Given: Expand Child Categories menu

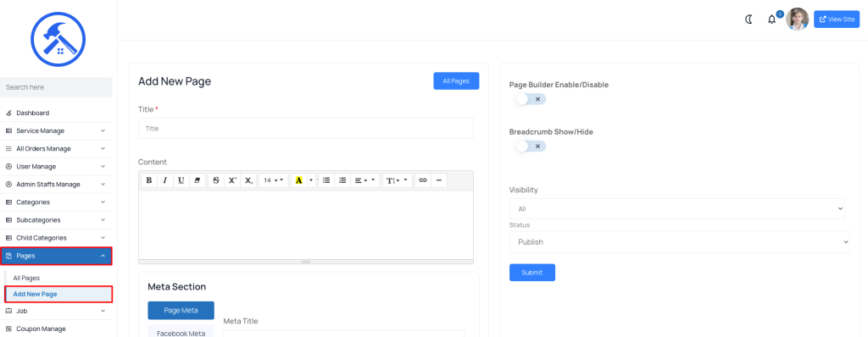Looking at the screenshot, I should point(56,238).
